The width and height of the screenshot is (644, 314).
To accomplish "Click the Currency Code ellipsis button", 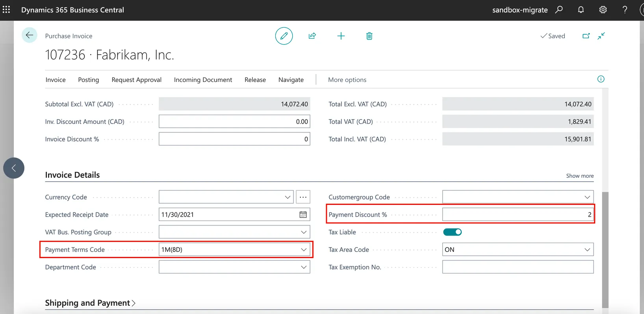I will pos(303,197).
